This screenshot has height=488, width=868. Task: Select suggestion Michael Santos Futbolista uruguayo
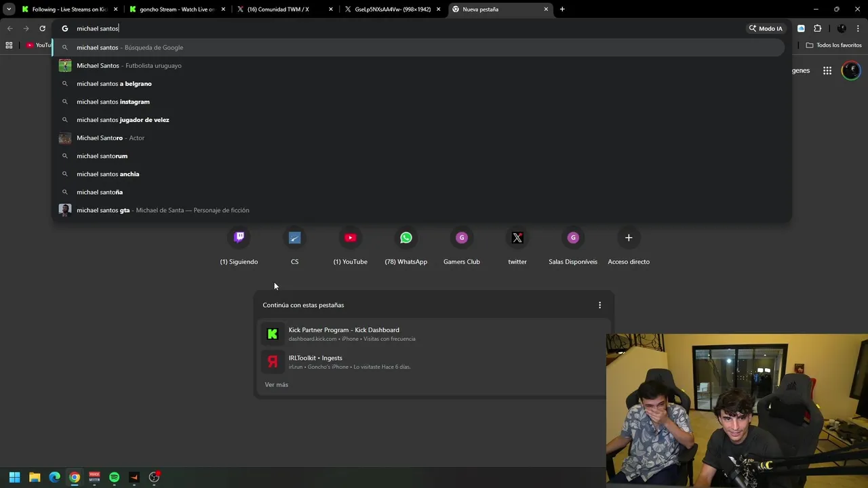pyautogui.click(x=419, y=66)
